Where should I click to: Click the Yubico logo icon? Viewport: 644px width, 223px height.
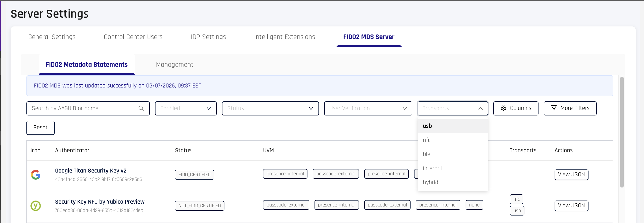coord(35,206)
